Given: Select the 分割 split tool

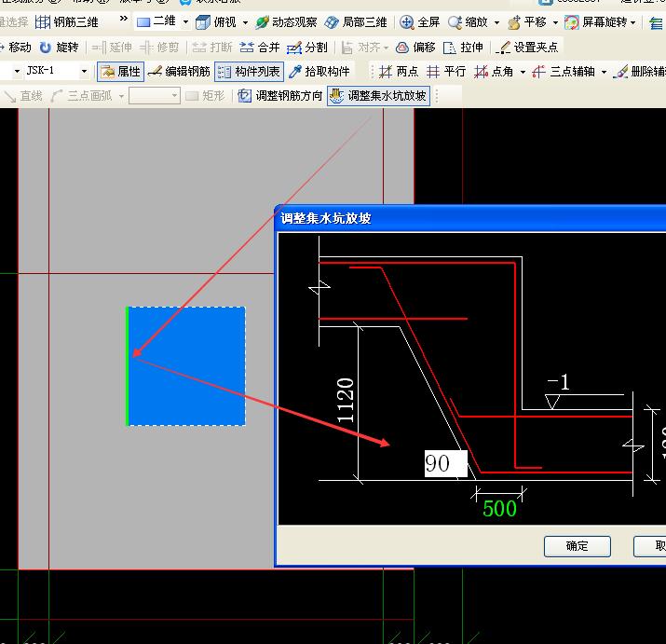Looking at the screenshot, I should (307, 48).
